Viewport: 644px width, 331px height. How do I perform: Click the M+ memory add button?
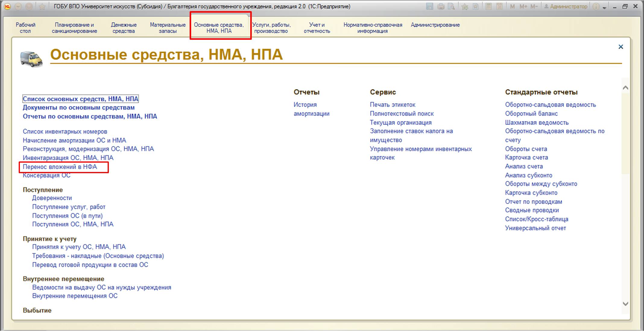pos(523,6)
